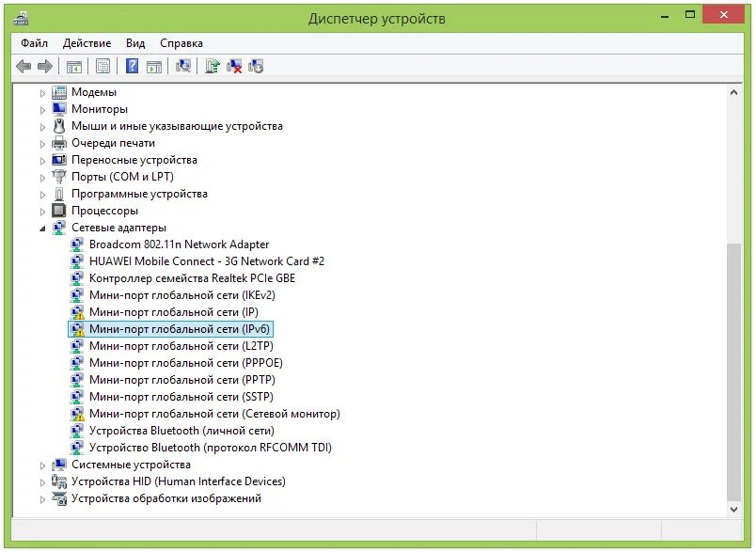Image resolution: width=756 pixels, height=552 pixels.
Task: Toggle the action pane toolbar icon
Action: [154, 66]
